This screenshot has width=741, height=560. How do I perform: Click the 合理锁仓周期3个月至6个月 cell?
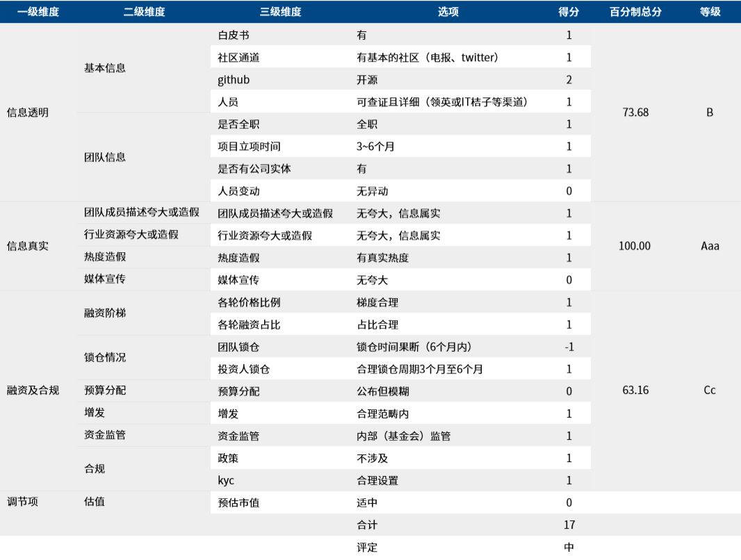coord(420,369)
